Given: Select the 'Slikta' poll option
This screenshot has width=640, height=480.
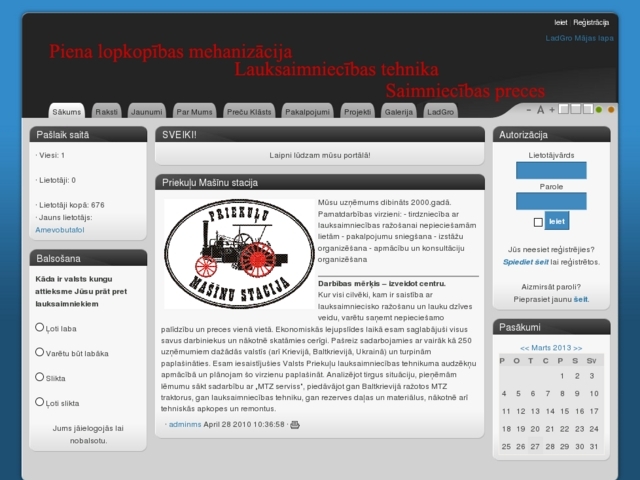Looking at the screenshot, I should pos(40,377).
